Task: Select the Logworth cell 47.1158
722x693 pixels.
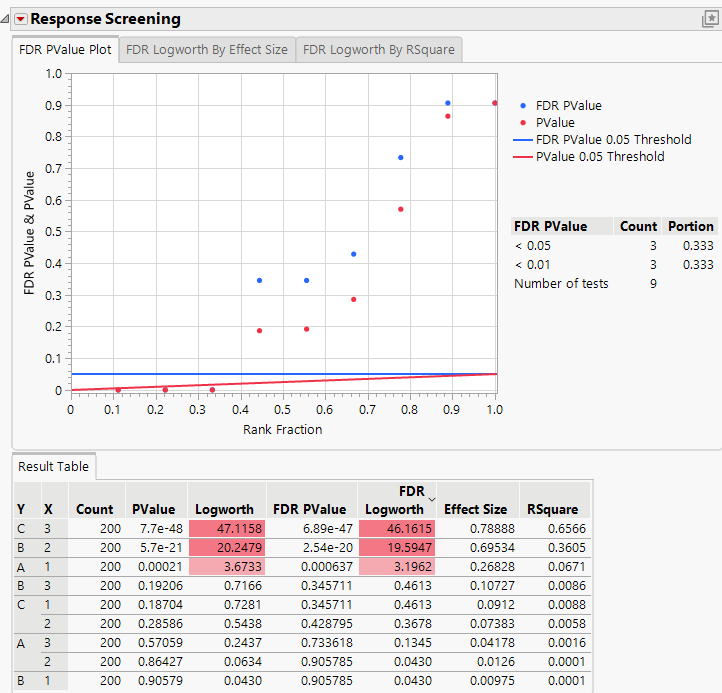Action: pyautogui.click(x=227, y=529)
